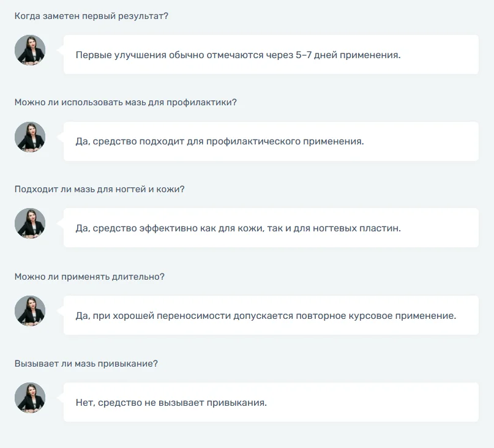Click the avatar beside the 5–7 days answer
494x448 pixels.
click(30, 50)
